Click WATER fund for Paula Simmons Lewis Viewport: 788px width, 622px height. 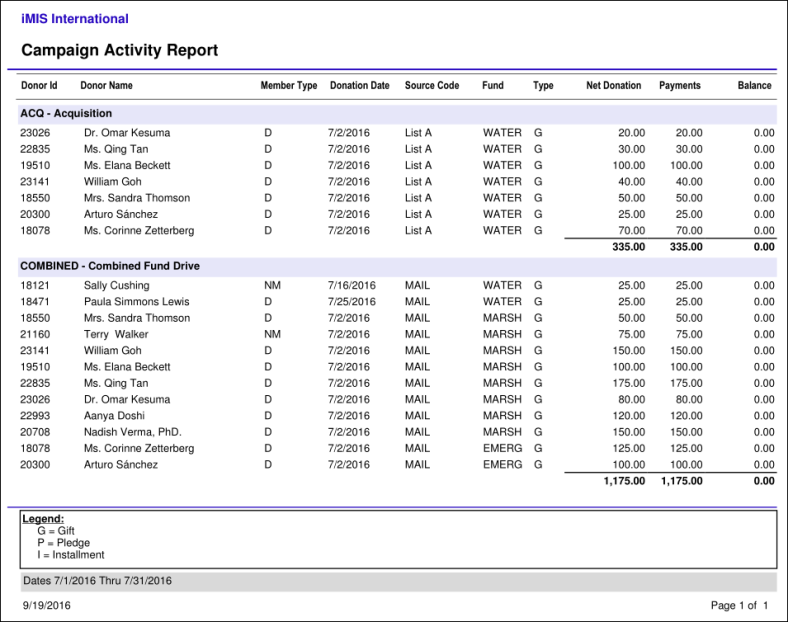[x=503, y=302]
